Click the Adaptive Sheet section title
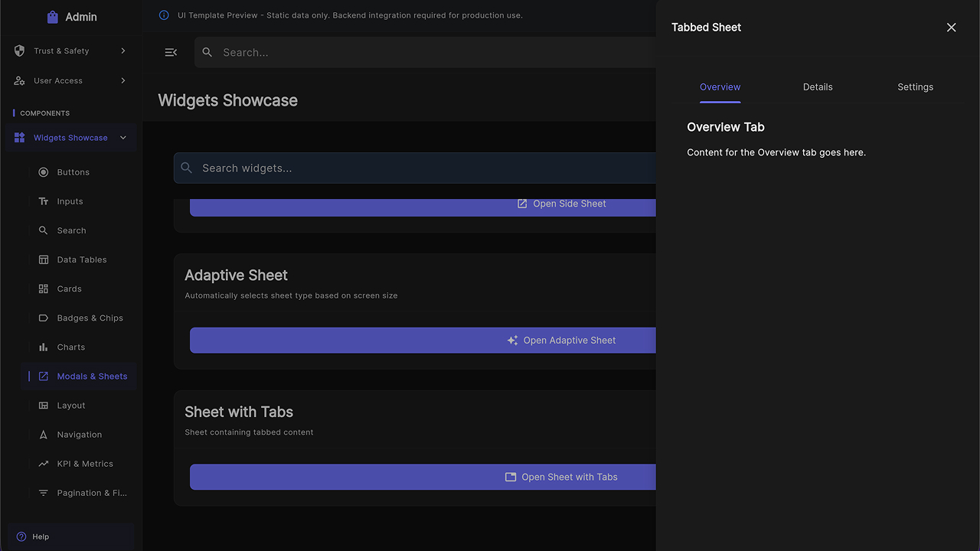 (x=236, y=275)
